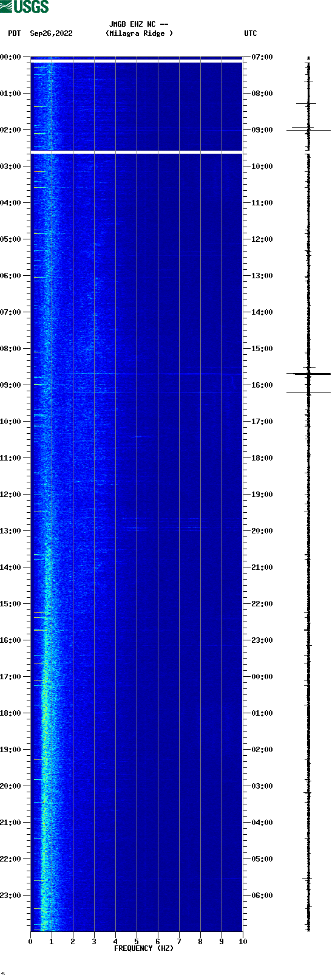
Task: Click the UTC time label '22:00'
Action: [262, 604]
